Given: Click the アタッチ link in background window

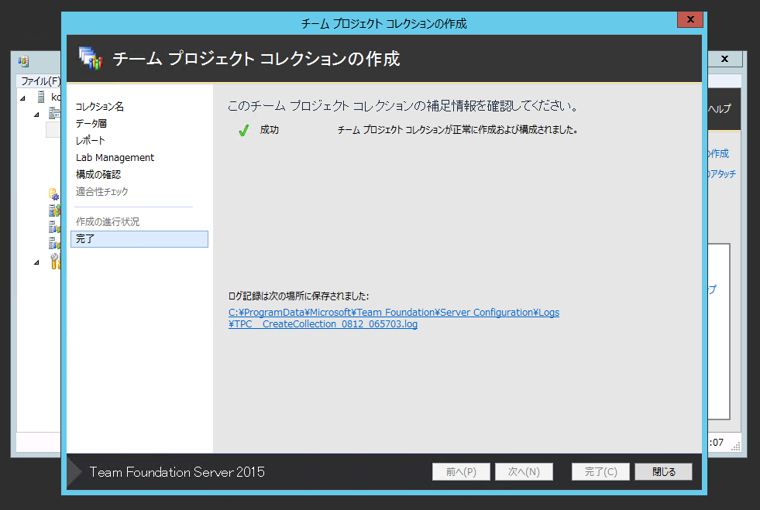Looking at the screenshot, I should point(722,174).
